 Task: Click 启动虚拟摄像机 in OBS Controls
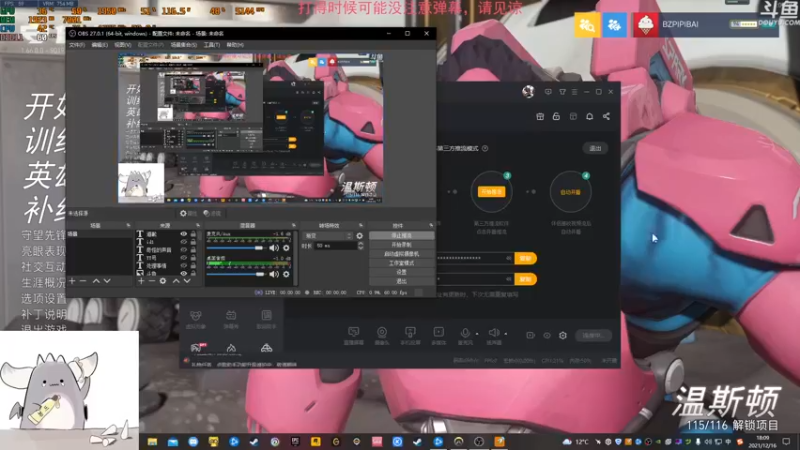pyautogui.click(x=402, y=254)
